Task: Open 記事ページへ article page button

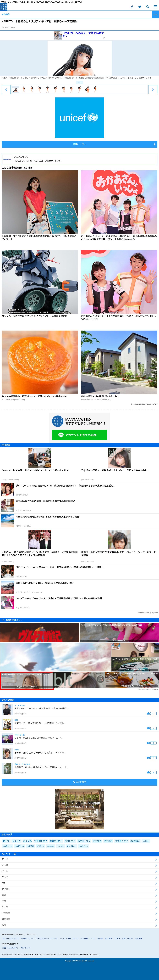Action: [x=80, y=144]
